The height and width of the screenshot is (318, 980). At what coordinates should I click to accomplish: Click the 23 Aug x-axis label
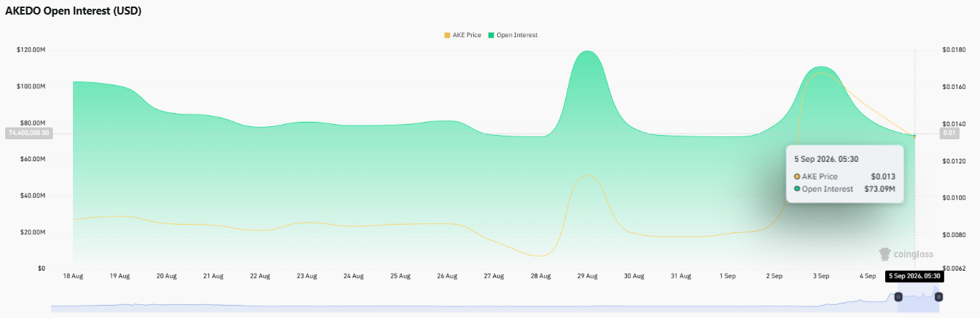coord(307,276)
